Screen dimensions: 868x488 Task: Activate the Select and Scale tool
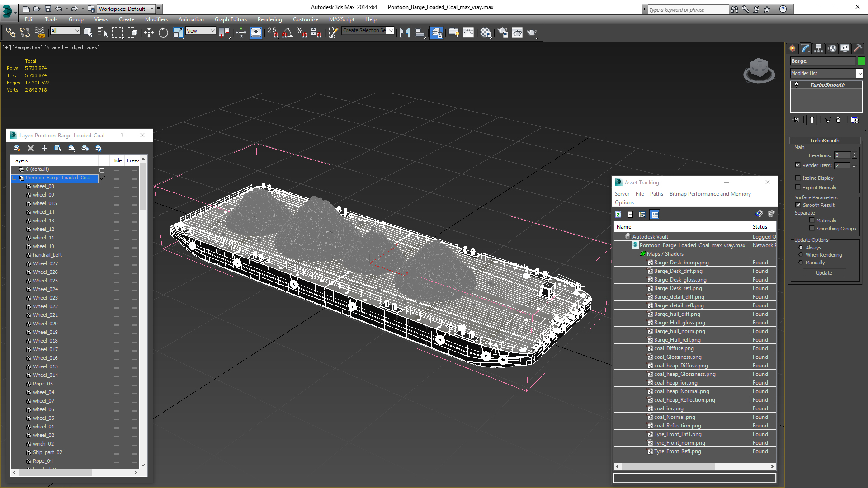pyautogui.click(x=178, y=32)
